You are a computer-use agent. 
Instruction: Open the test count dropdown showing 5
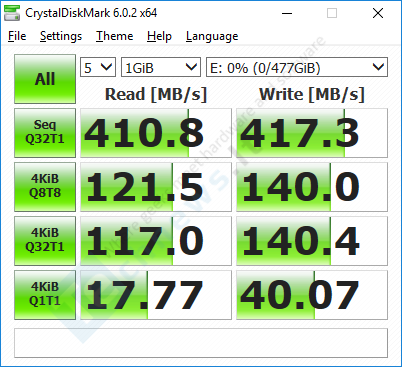coord(98,67)
